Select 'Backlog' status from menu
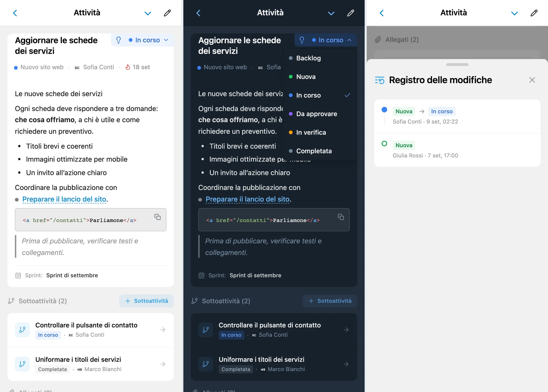This screenshot has width=548, height=392. pos(320,58)
